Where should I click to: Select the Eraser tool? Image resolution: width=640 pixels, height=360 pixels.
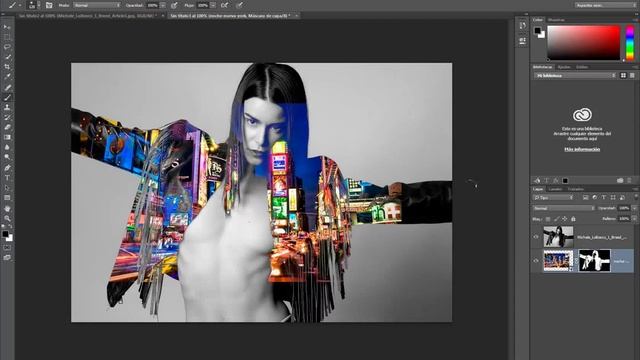coord(7,127)
